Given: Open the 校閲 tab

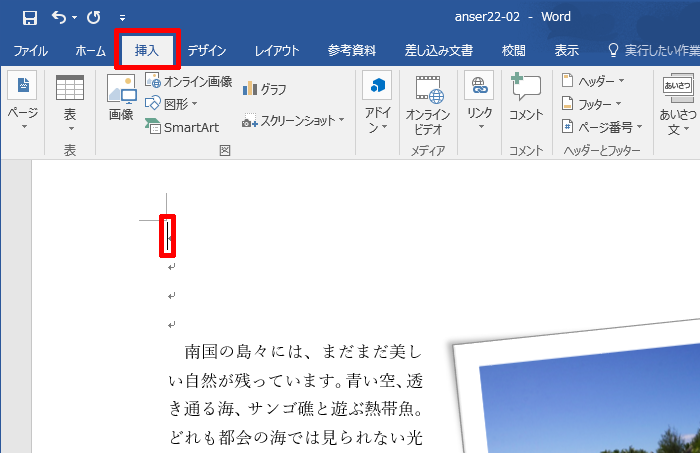Looking at the screenshot, I should coord(513,50).
